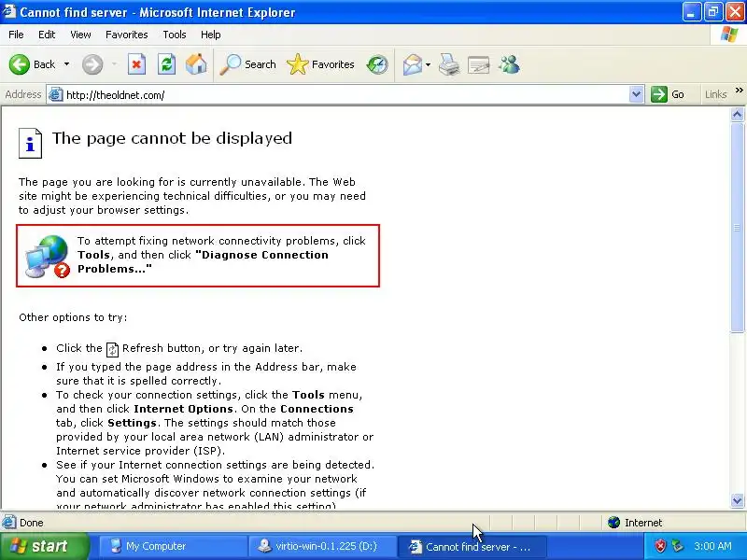Show the History pane icon
747x560 pixels.
click(x=377, y=64)
